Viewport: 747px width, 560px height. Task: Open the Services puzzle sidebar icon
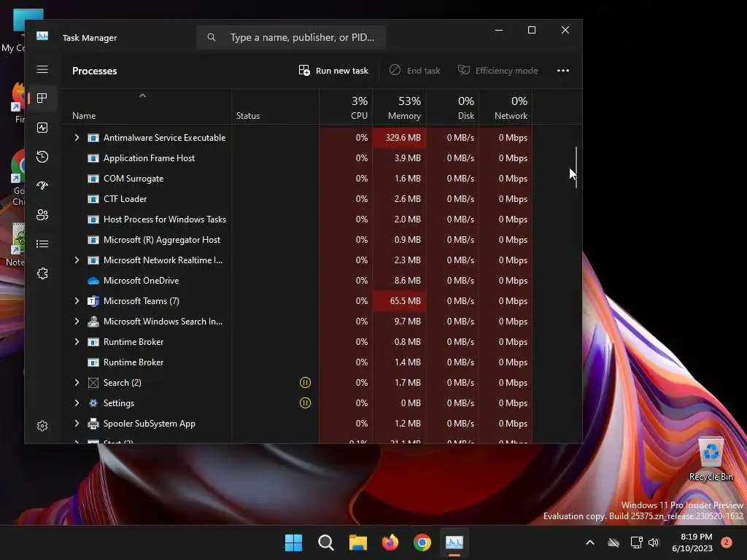pos(42,273)
